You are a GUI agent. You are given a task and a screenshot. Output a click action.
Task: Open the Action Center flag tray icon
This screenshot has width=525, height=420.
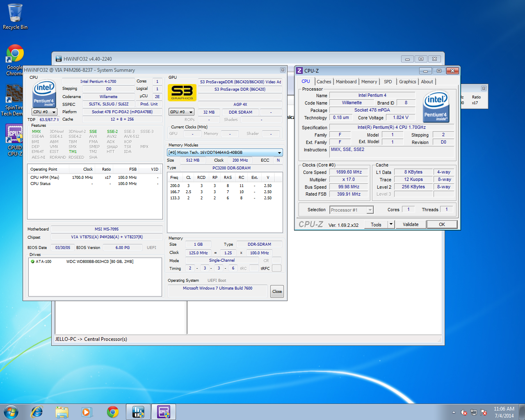coord(484,412)
